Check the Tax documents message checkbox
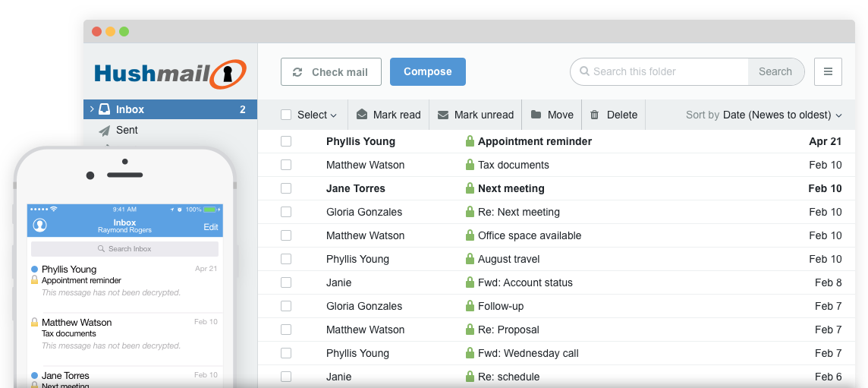The width and height of the screenshot is (868, 388). [x=285, y=165]
